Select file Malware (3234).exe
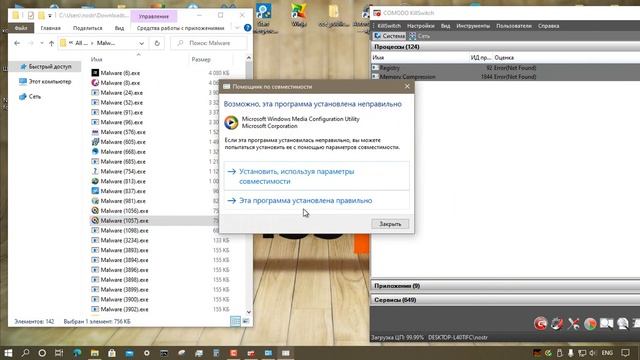The width and height of the screenshot is (640, 360). click(124, 240)
